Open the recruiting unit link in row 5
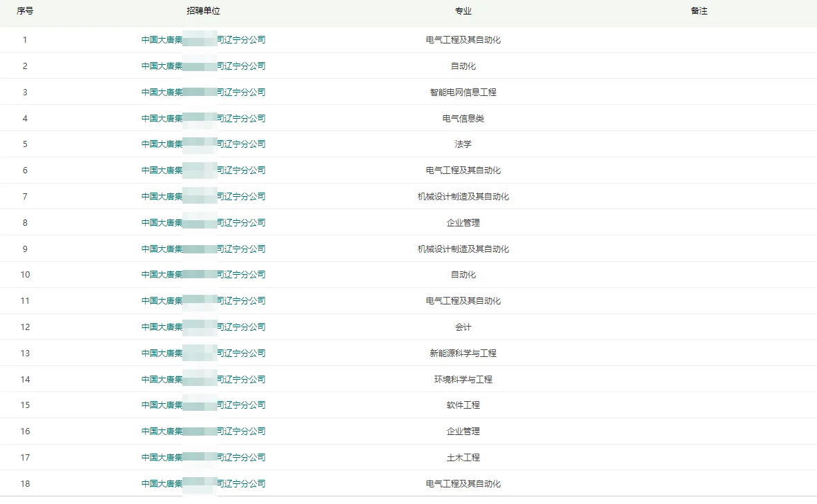The image size is (817, 504). click(x=203, y=144)
